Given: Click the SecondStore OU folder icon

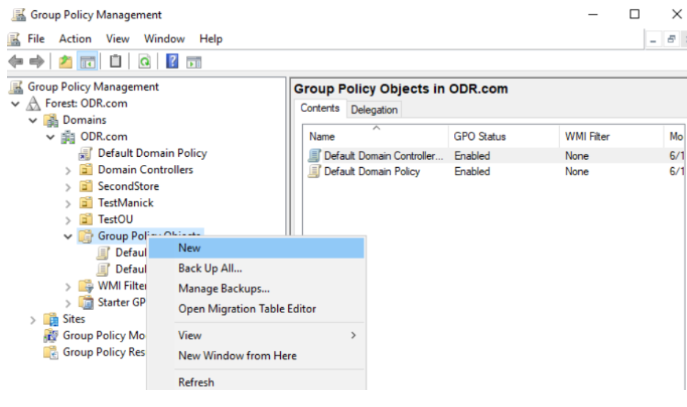Looking at the screenshot, I should point(86,187).
